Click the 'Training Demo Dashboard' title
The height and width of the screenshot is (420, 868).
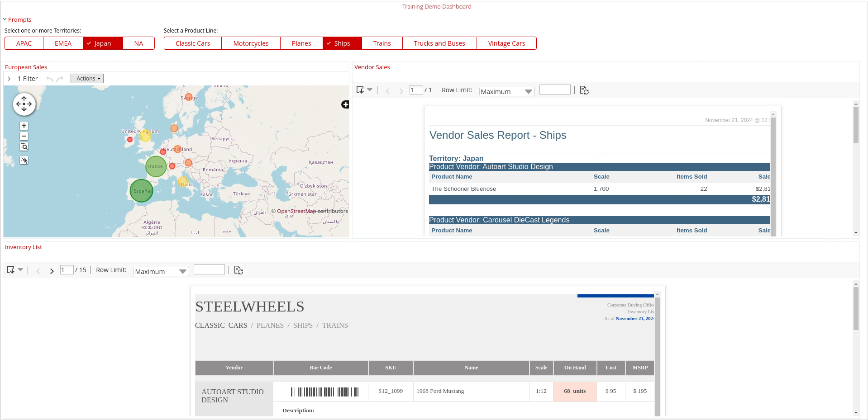437,7
